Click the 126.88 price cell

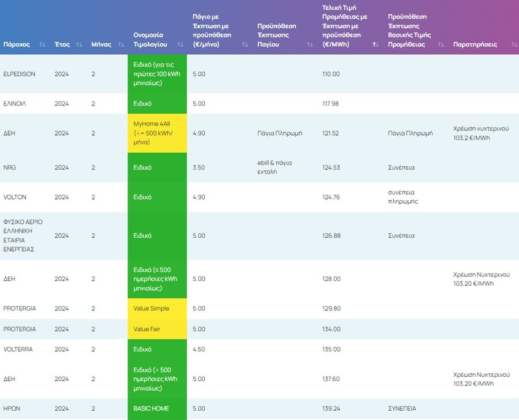pos(332,235)
